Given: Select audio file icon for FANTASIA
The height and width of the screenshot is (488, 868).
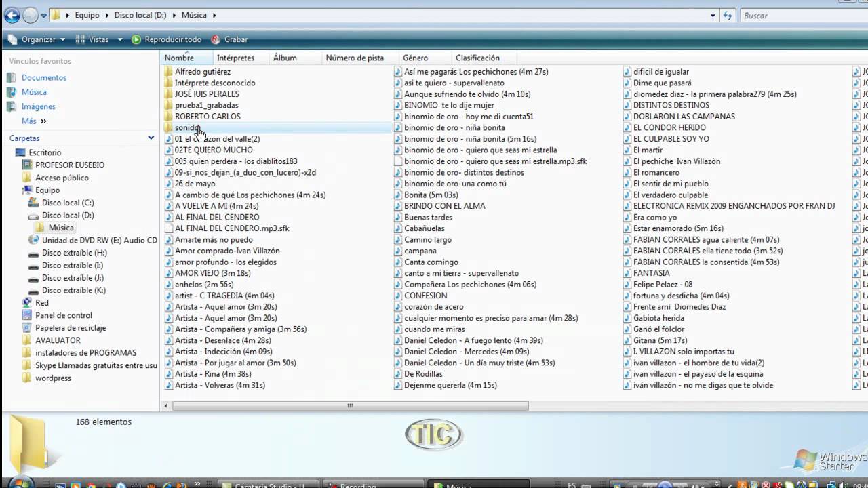Looking at the screenshot, I should coord(627,273).
